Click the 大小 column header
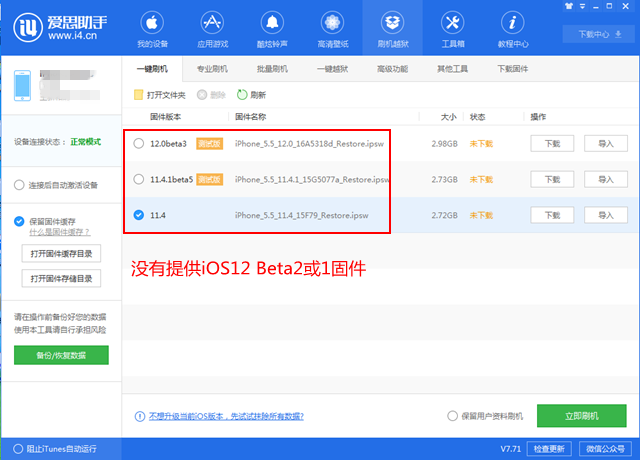Image resolution: width=640 pixels, height=460 pixels. [449, 117]
